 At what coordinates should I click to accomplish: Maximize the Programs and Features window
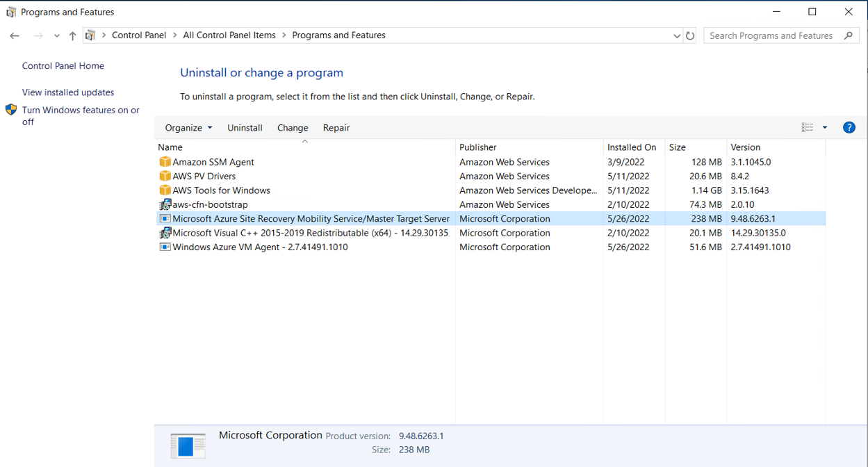(812, 12)
